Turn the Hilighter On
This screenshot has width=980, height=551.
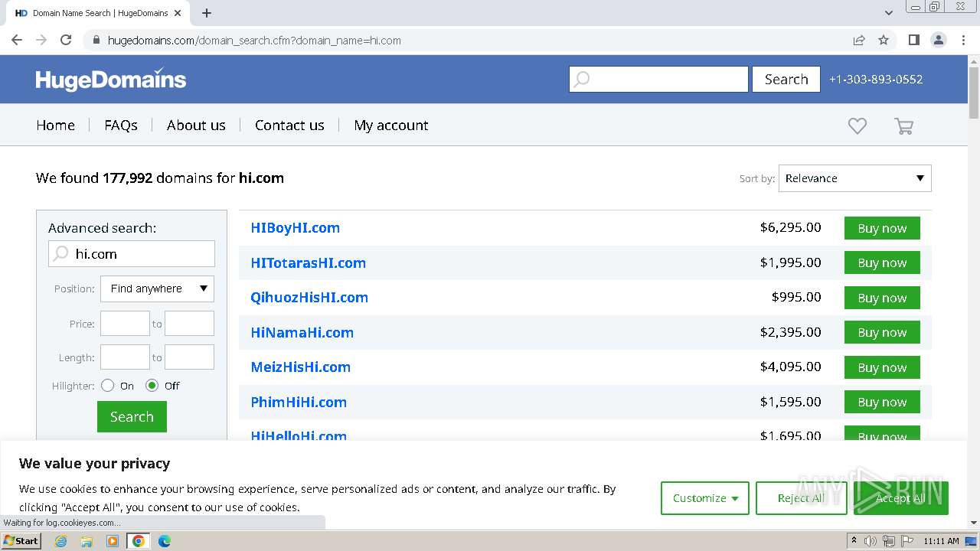click(107, 386)
